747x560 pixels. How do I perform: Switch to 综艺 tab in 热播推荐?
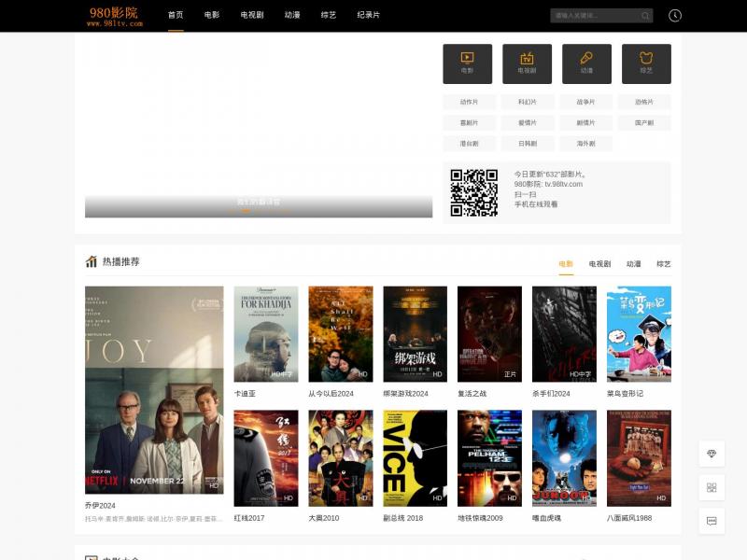664,264
